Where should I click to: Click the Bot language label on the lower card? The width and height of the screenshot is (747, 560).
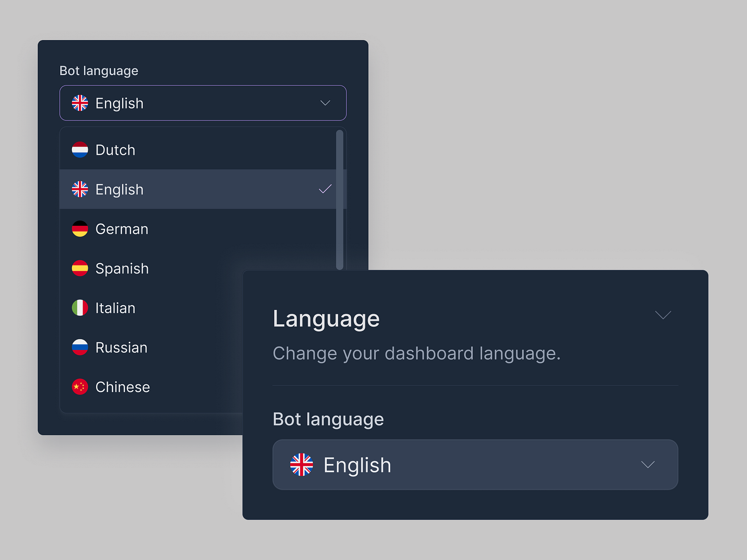(328, 419)
